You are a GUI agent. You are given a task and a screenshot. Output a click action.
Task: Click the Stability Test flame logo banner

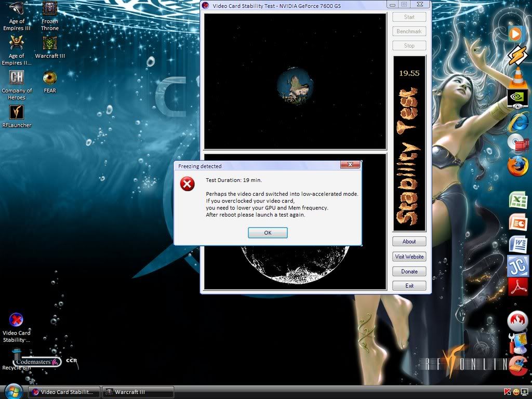[x=409, y=144]
